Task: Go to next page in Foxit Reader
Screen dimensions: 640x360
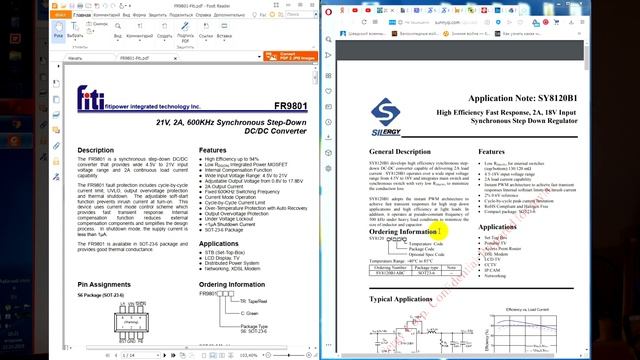Action: click(x=164, y=356)
